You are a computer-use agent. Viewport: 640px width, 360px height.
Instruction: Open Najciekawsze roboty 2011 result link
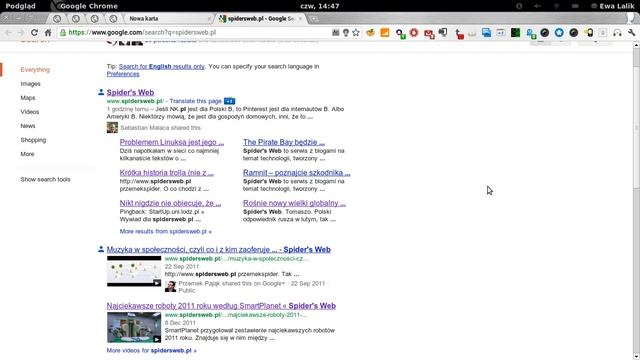click(x=221, y=306)
